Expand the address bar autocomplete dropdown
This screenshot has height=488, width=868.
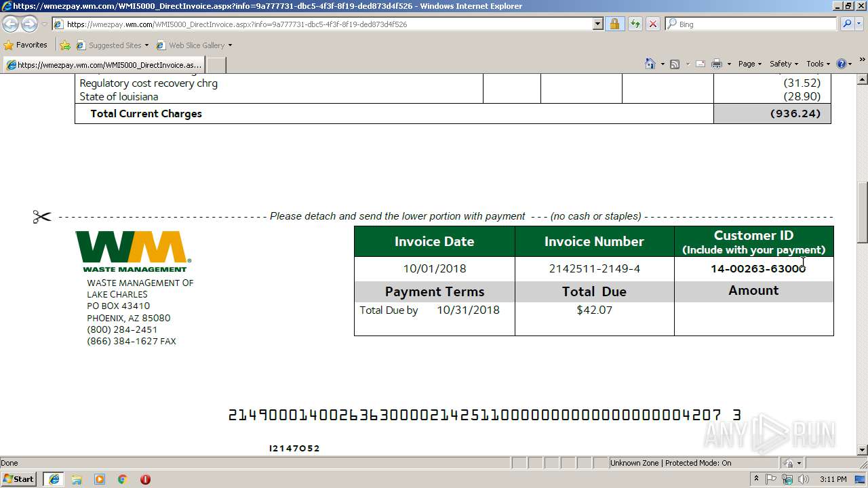pos(597,24)
